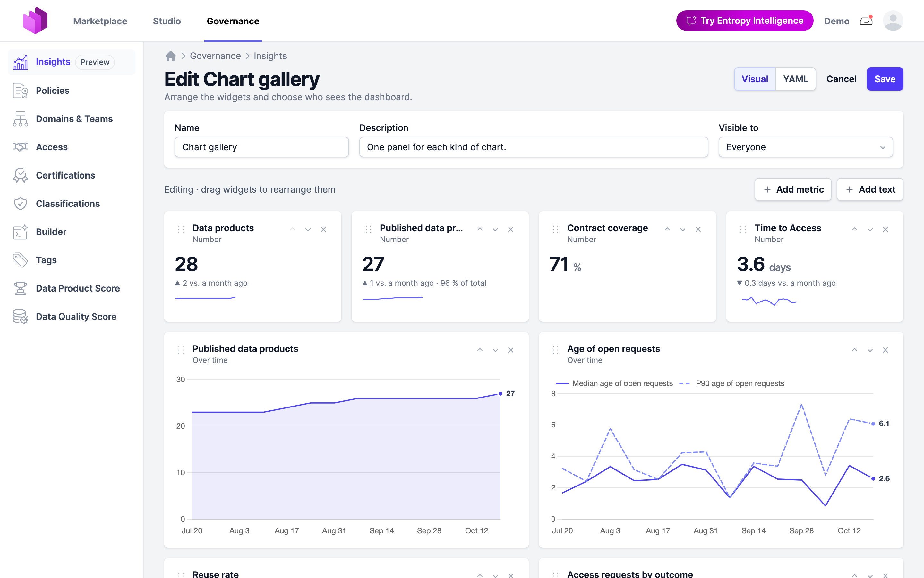Grab Age of open requests drag handle
Screen dimensions: 924x578
click(556, 350)
